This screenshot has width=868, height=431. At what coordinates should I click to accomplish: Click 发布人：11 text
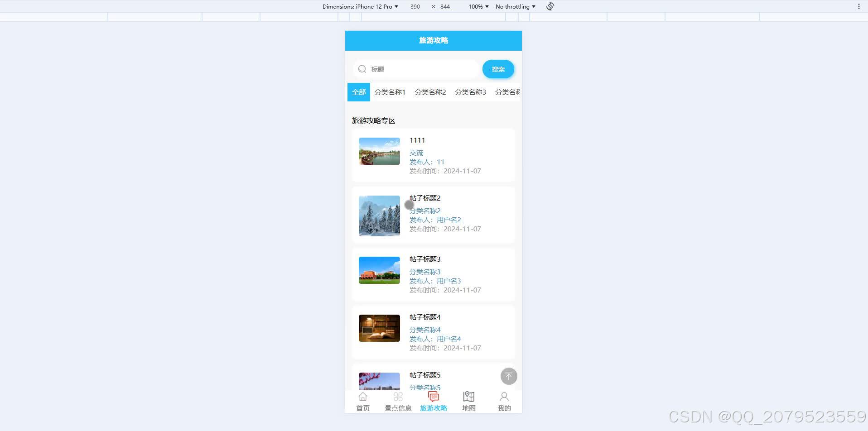point(427,162)
